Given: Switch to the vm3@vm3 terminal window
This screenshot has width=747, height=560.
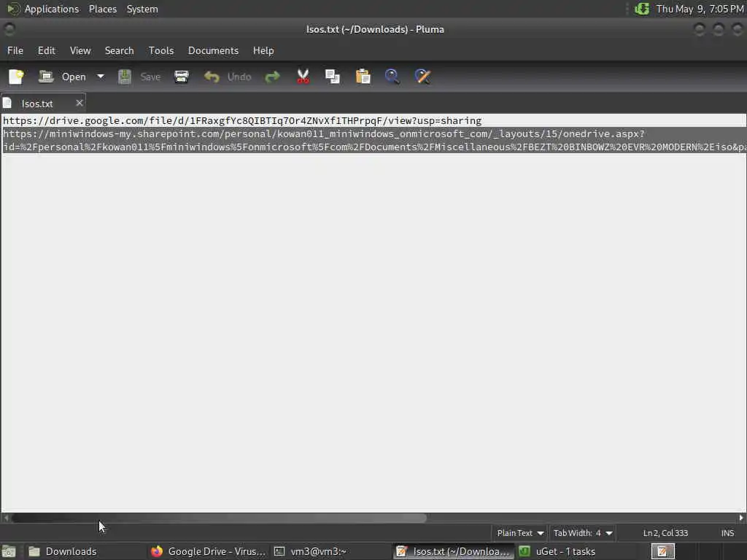Looking at the screenshot, I should (x=330, y=551).
